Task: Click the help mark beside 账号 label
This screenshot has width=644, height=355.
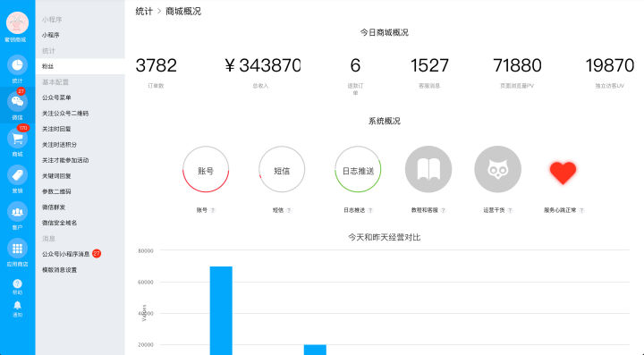Action: click(212, 210)
